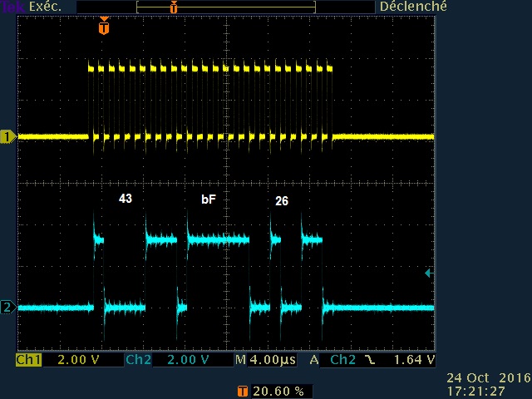Click the 17:21:27 time readout

click(476, 391)
